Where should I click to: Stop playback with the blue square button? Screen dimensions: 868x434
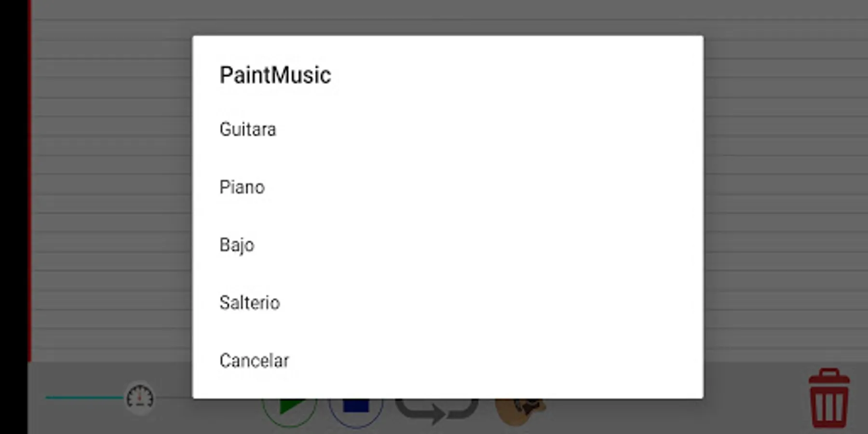(356, 413)
